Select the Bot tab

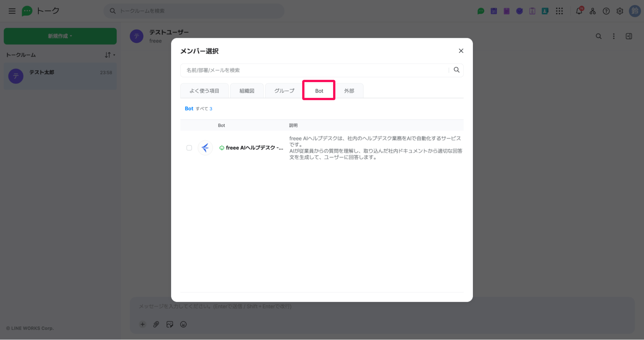click(x=319, y=91)
